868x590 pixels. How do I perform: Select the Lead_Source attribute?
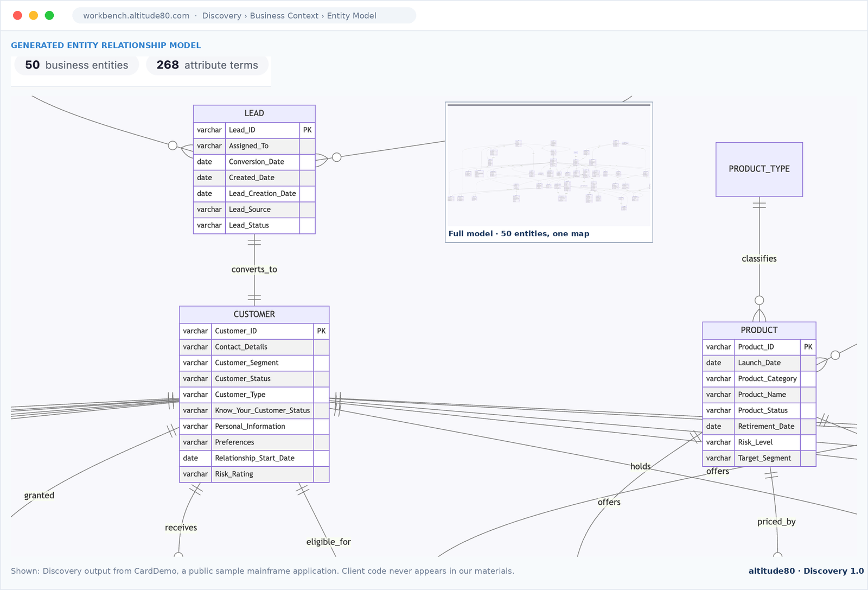pos(254,210)
